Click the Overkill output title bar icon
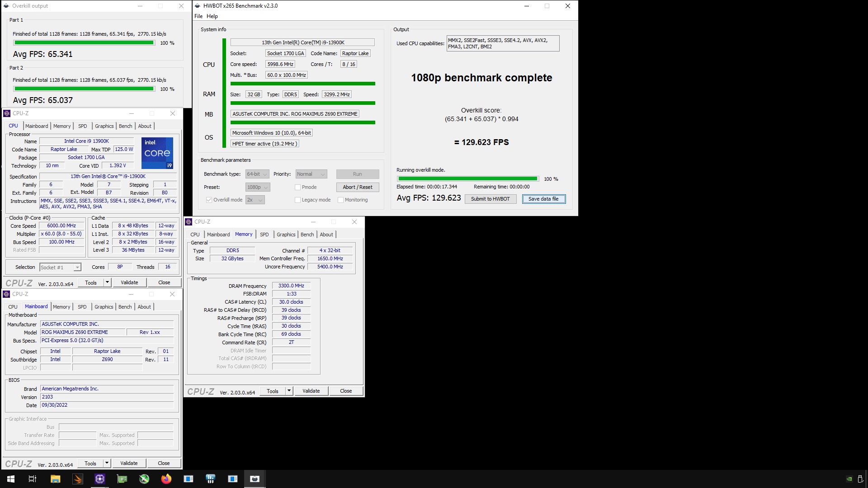This screenshot has width=868, height=488. click(x=6, y=6)
